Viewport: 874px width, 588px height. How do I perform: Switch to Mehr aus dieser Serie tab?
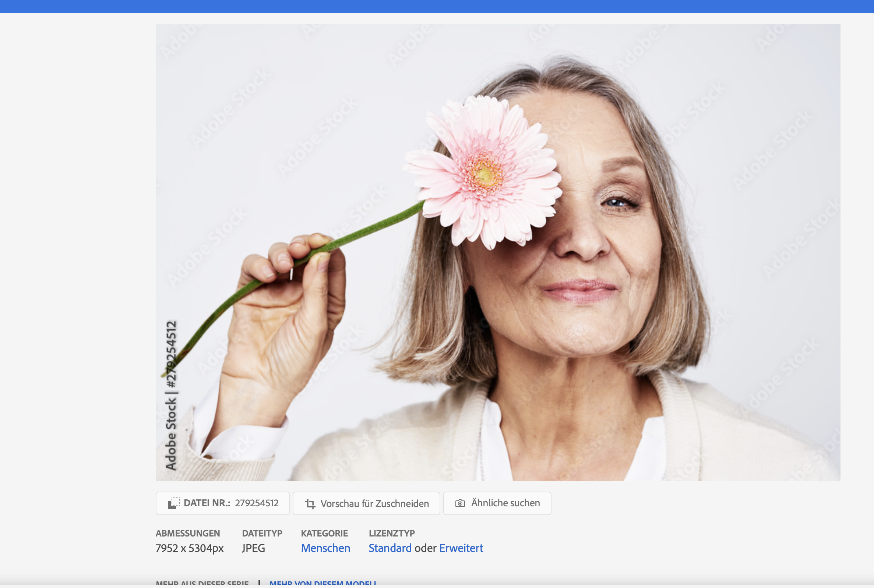[202, 583]
